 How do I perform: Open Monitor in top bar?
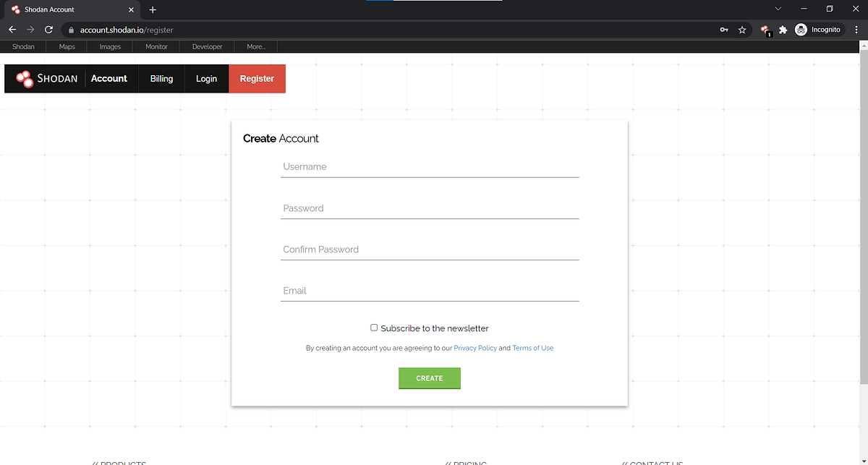[x=156, y=46]
